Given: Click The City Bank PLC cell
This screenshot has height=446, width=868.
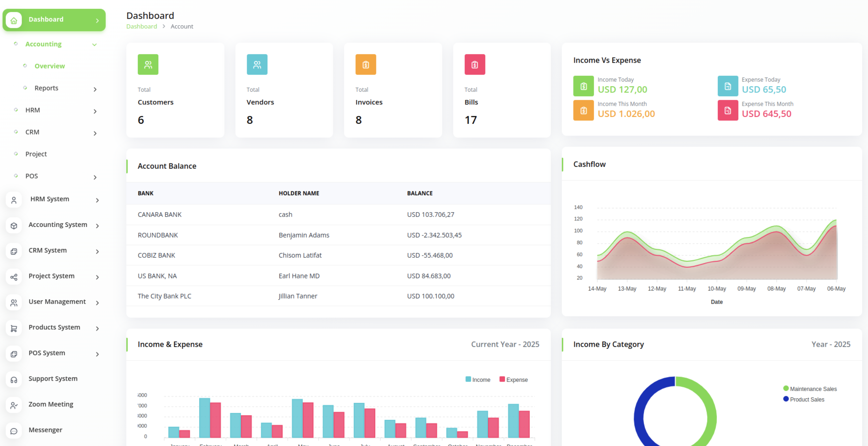Looking at the screenshot, I should [x=164, y=296].
